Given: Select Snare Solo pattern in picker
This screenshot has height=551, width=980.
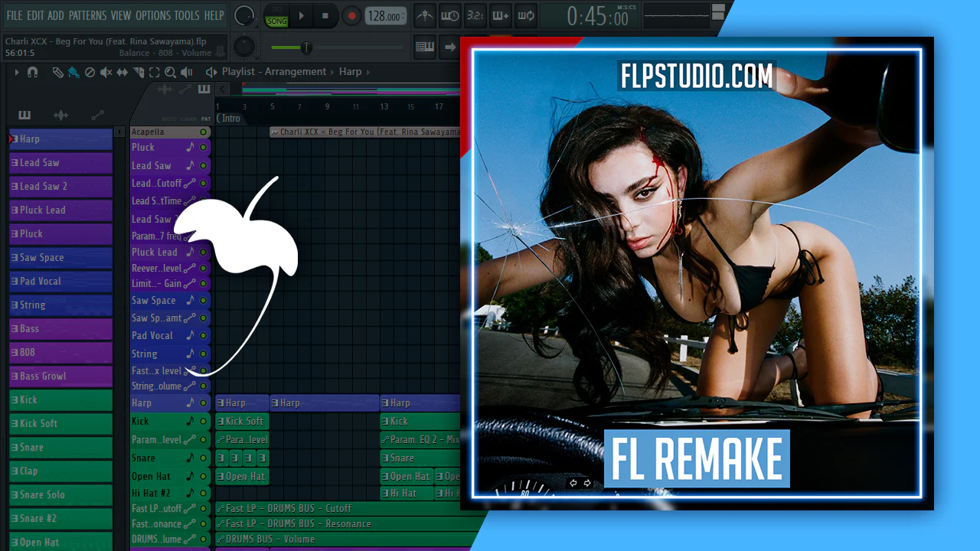Looking at the screenshot, I should [60, 495].
